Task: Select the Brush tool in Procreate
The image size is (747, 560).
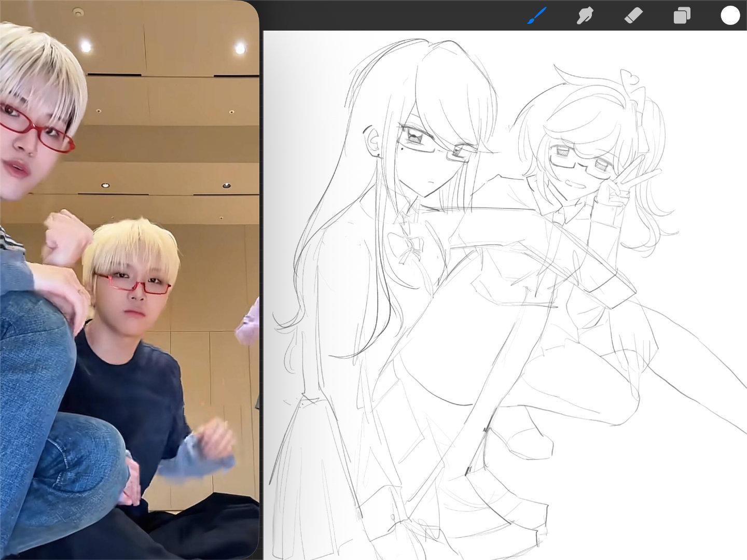Action: tap(537, 16)
